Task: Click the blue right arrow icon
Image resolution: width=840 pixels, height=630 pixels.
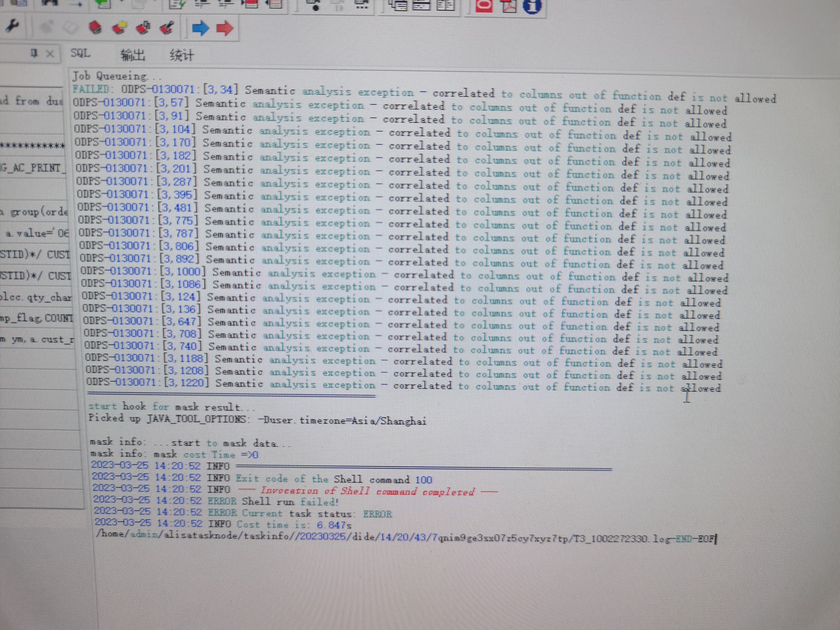Action: coord(201,28)
